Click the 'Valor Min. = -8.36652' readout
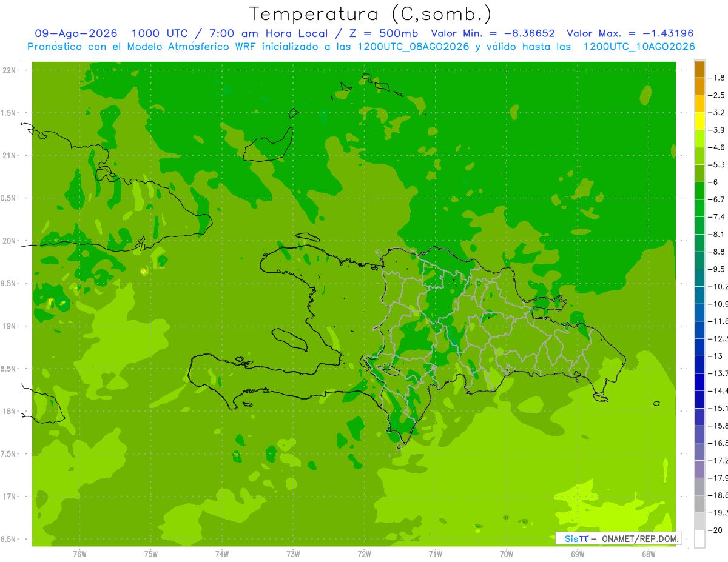 click(x=493, y=33)
